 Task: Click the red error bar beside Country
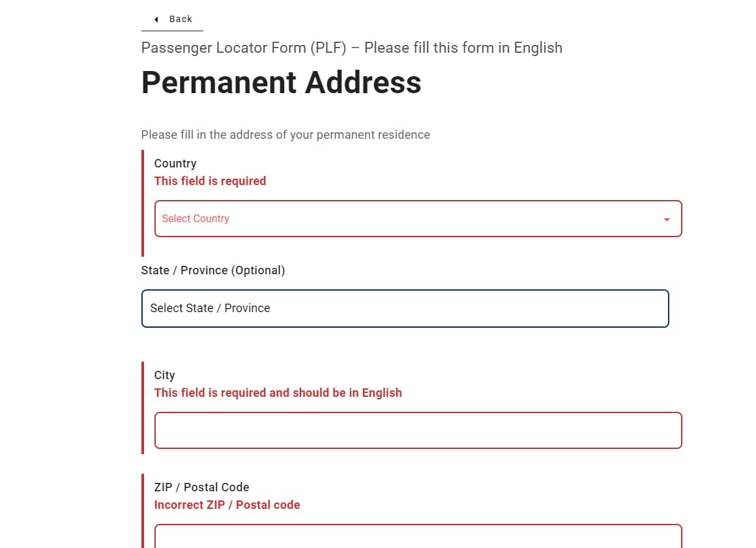click(x=143, y=203)
